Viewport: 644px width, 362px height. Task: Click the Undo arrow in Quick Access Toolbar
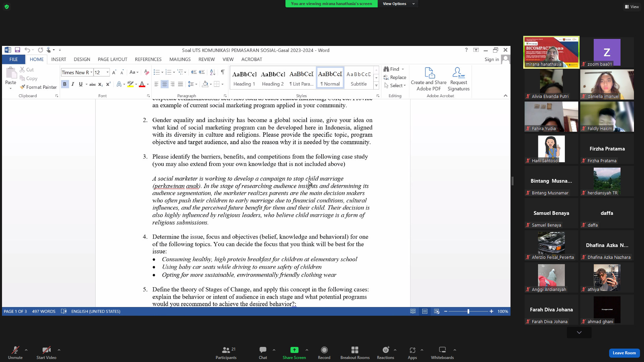pyautogui.click(x=27, y=50)
